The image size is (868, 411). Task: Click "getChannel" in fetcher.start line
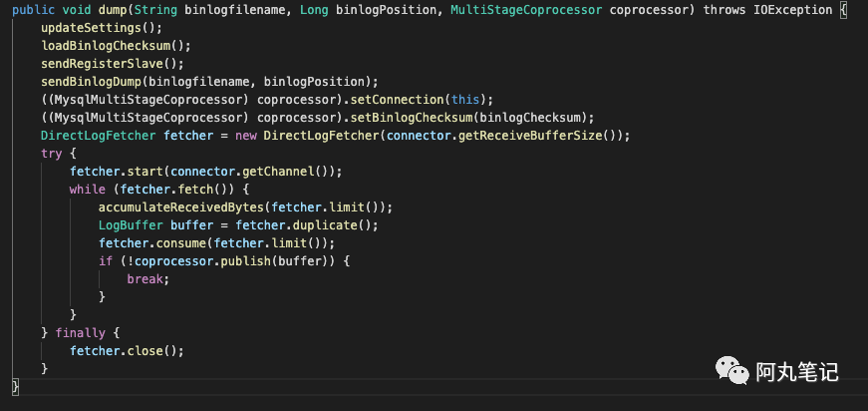[278, 172]
